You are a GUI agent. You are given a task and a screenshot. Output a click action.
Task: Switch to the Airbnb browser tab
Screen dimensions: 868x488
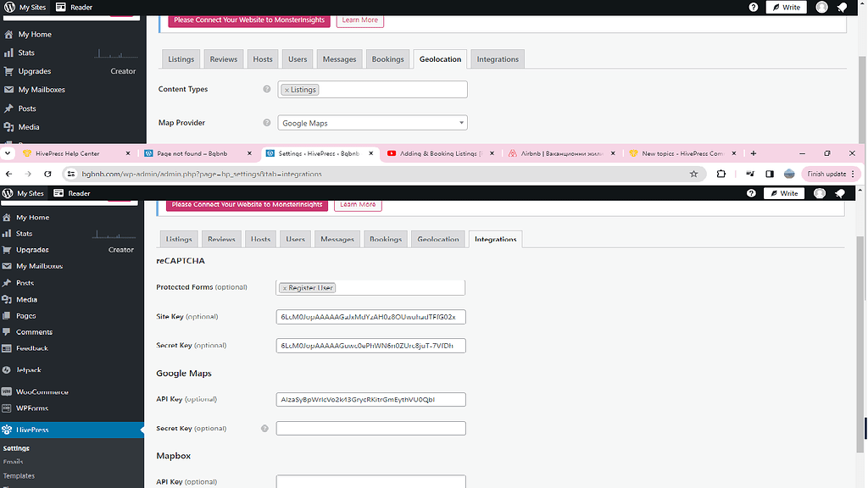(562, 153)
